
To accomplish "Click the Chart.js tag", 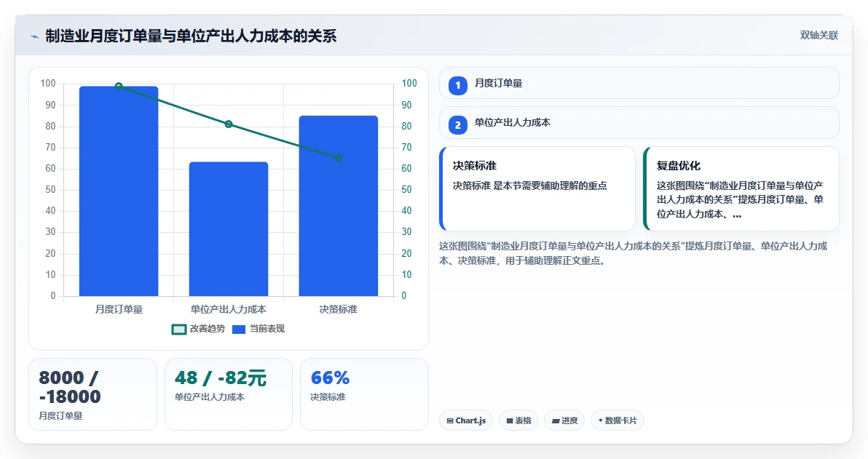I will coord(466,420).
